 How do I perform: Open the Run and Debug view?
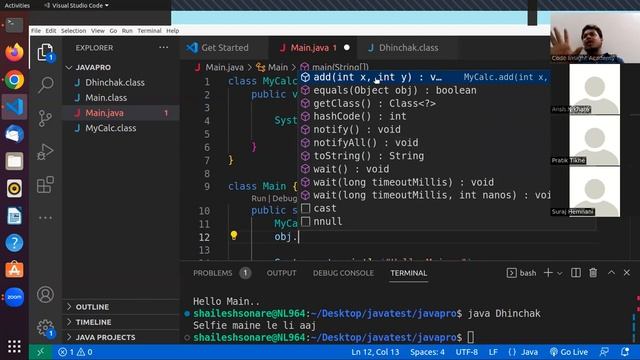point(45,152)
